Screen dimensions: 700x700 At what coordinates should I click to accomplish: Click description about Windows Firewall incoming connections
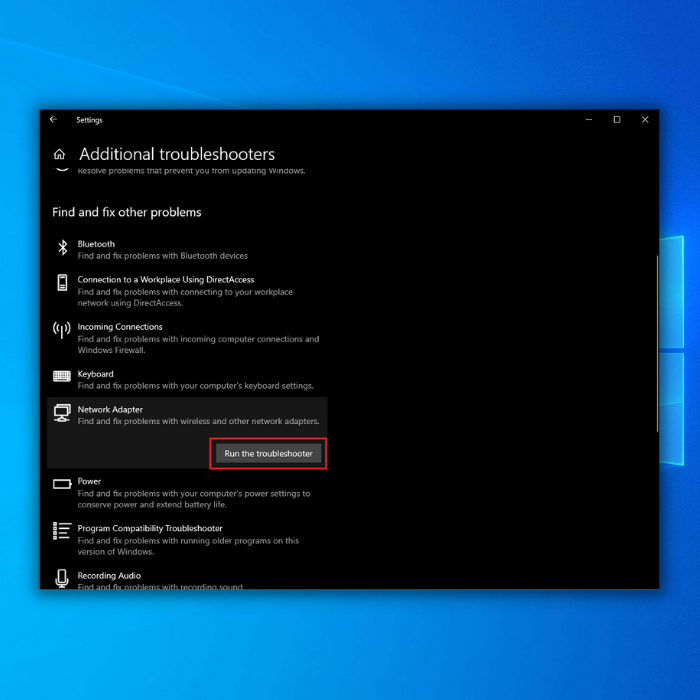pos(198,344)
